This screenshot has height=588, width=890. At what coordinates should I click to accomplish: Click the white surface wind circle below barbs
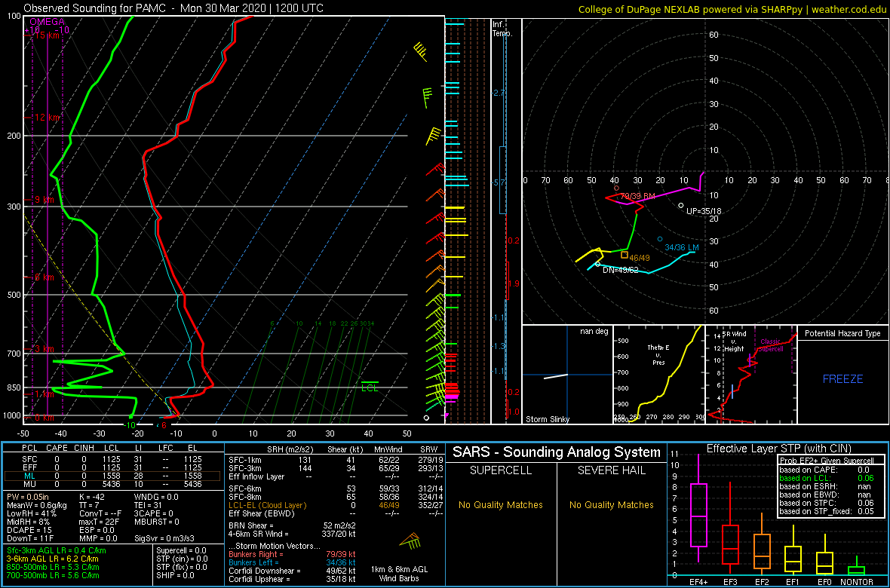click(x=426, y=418)
